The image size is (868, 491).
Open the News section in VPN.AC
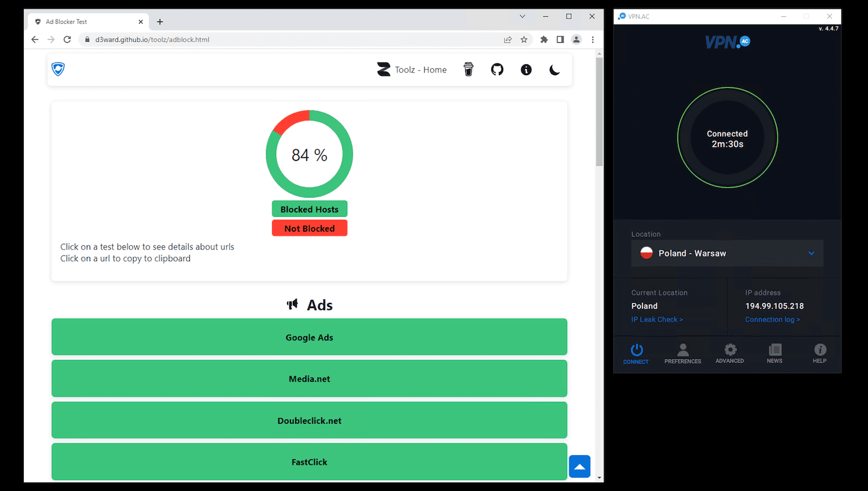[x=774, y=353]
